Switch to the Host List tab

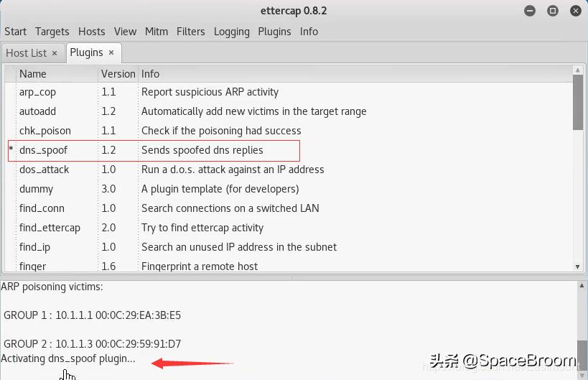(x=26, y=53)
